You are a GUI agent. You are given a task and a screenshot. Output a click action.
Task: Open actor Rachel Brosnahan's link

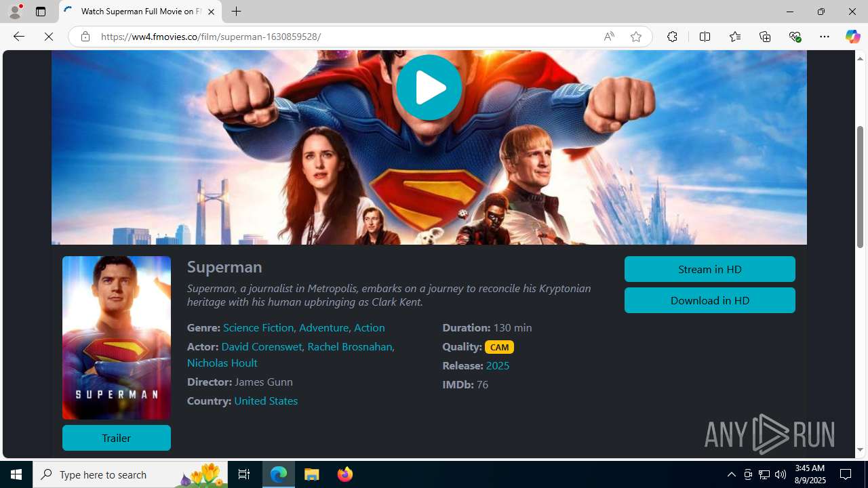tap(349, 346)
